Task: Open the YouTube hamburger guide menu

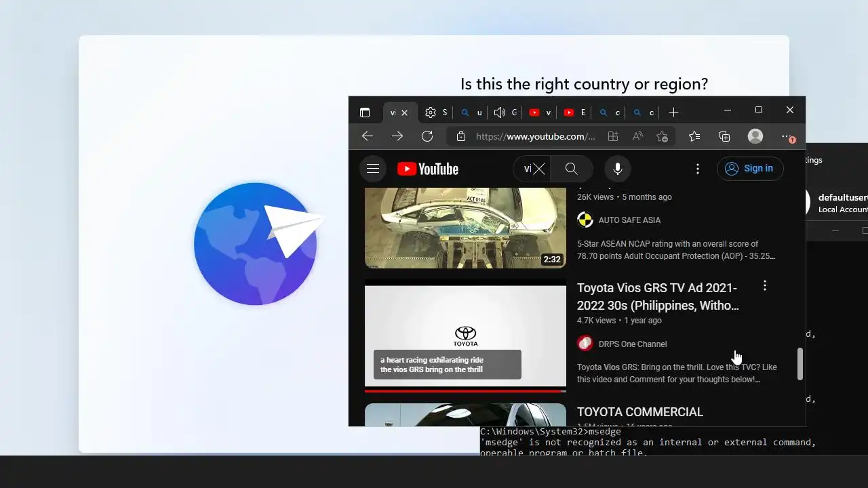Action: click(x=373, y=169)
